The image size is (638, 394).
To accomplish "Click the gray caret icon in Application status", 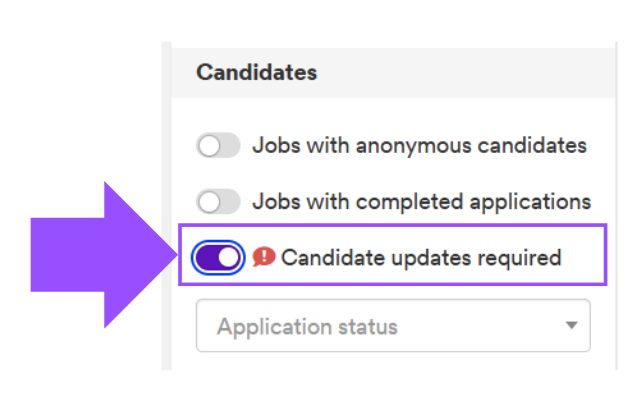I will tap(572, 325).
